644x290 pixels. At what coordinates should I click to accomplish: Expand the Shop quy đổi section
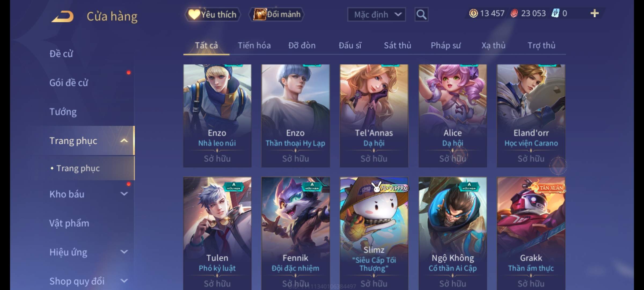(x=124, y=281)
